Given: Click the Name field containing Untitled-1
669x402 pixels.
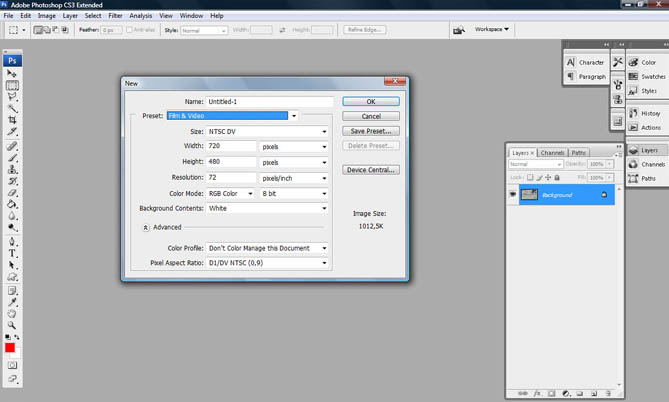Looking at the screenshot, I should click(269, 101).
